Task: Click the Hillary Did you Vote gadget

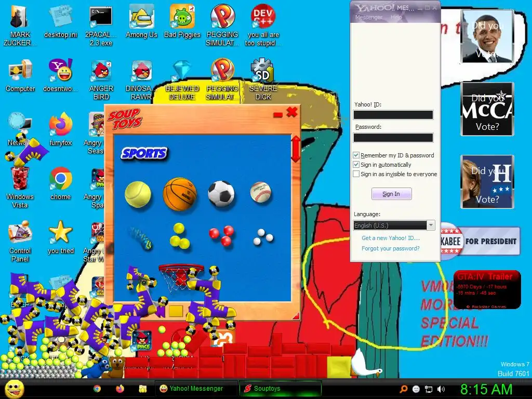Action: coord(487,182)
